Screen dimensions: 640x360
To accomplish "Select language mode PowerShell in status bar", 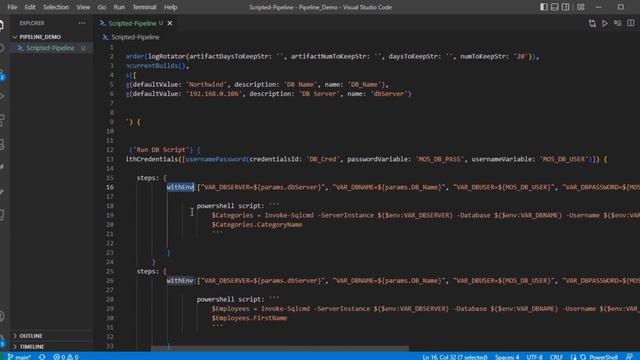I will point(603,357).
